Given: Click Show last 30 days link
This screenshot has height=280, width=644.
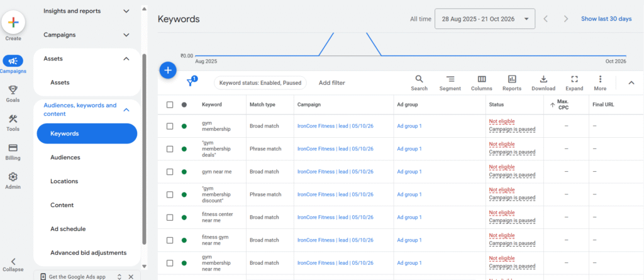Looking at the screenshot, I should click(x=606, y=19).
